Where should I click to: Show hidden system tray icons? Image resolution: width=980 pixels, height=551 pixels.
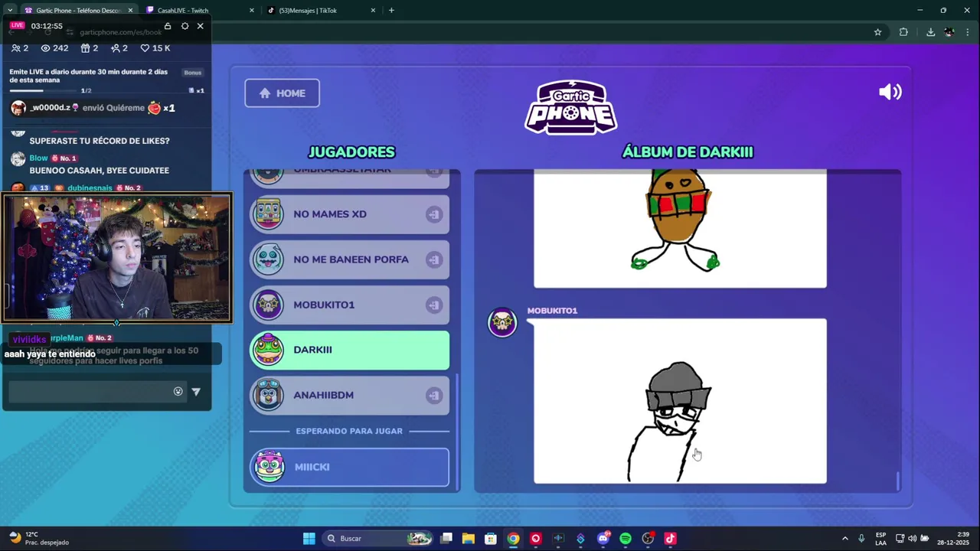pos(845,539)
